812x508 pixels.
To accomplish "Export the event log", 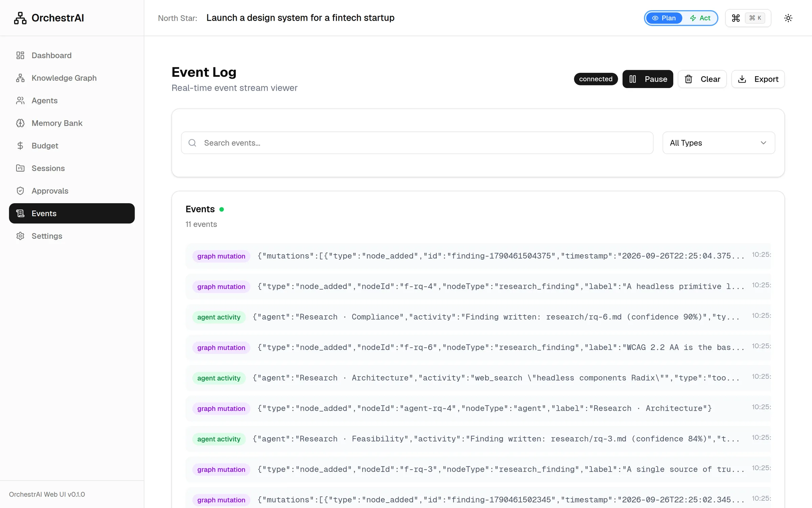I will tap(758, 79).
